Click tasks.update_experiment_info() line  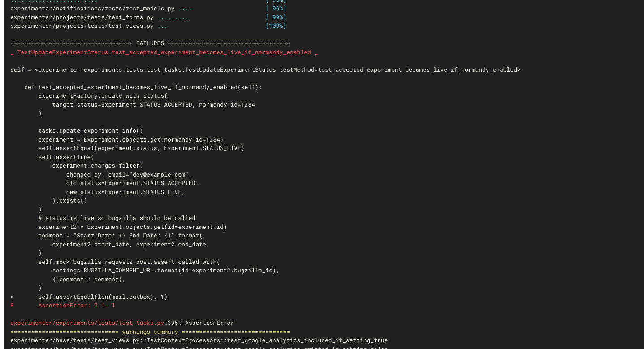pos(91,131)
